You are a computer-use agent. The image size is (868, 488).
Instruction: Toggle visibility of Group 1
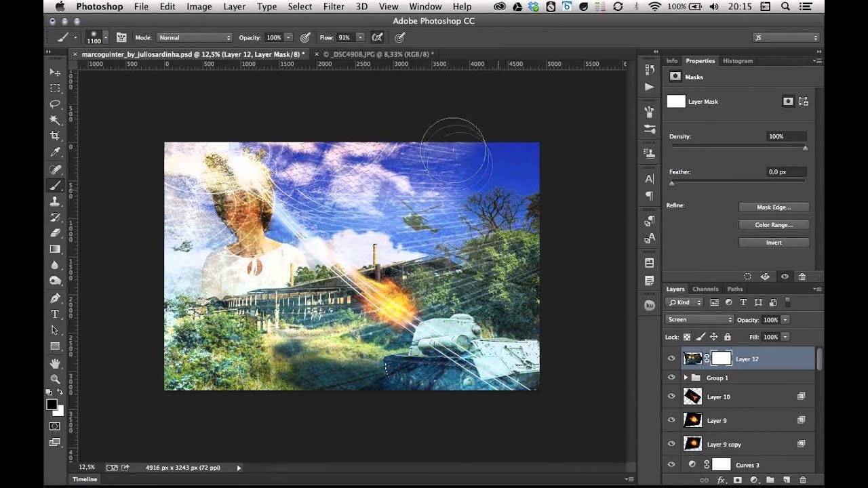pos(671,378)
